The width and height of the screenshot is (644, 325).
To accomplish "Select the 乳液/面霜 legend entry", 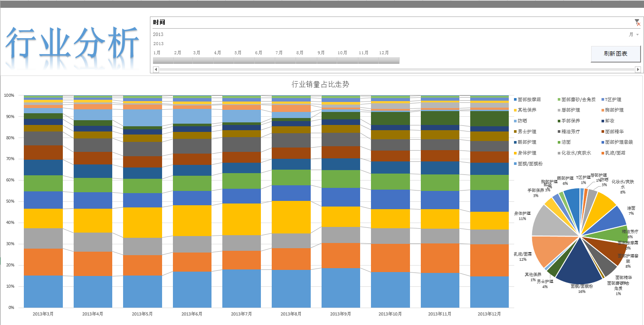I will pyautogui.click(x=613, y=153).
